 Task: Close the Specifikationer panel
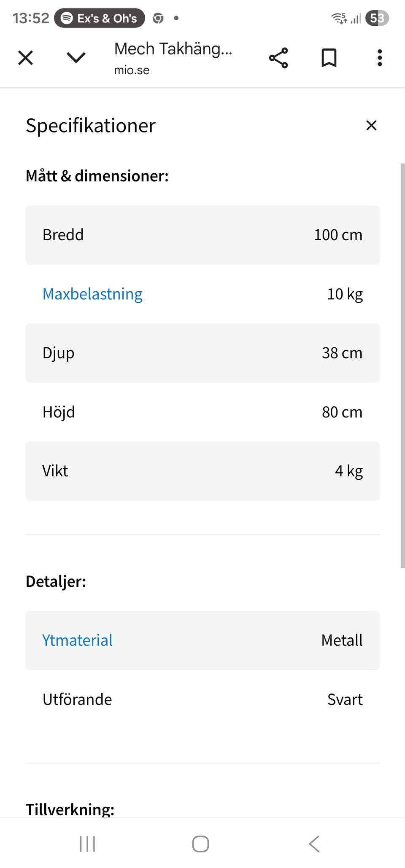371,125
